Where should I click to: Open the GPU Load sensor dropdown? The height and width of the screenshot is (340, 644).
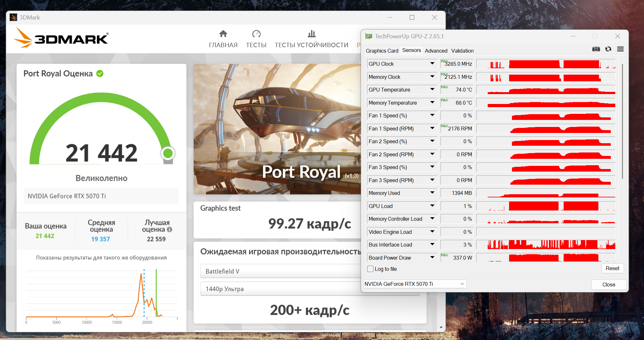pos(432,206)
